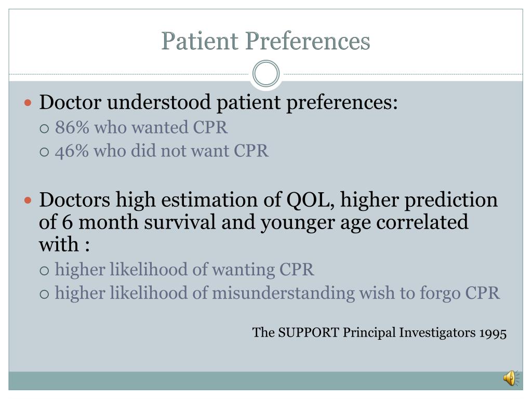This screenshot has height=399, width=532.
Task: Click the orange bullet before Doctors high estimation
Action: (28, 200)
